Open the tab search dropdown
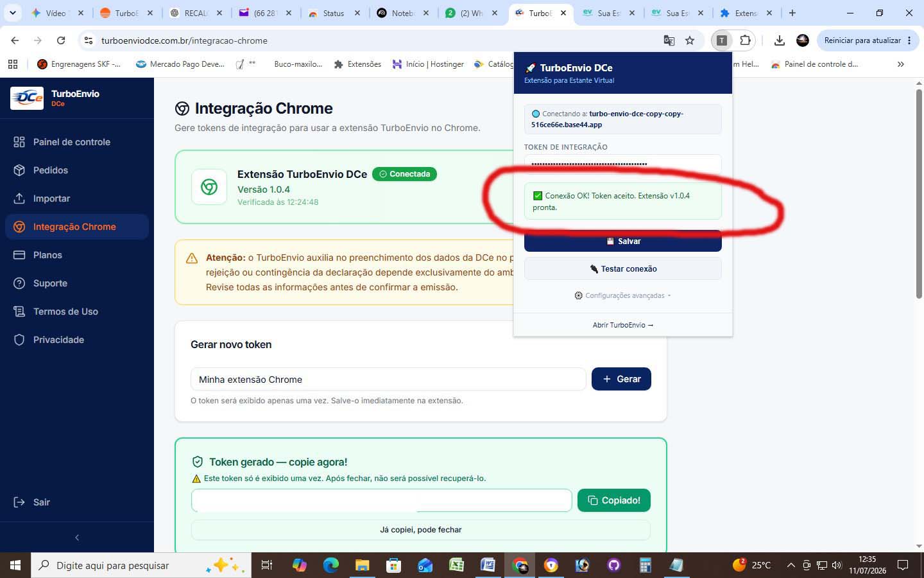924x578 pixels. coord(12,13)
